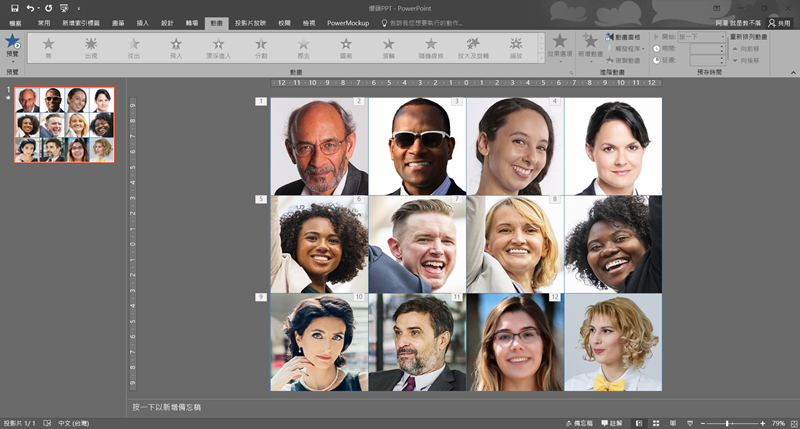Image resolution: width=800 pixels, height=429 pixels.
Task: Select the Fly In (飛入) animation effect
Action: (176, 46)
